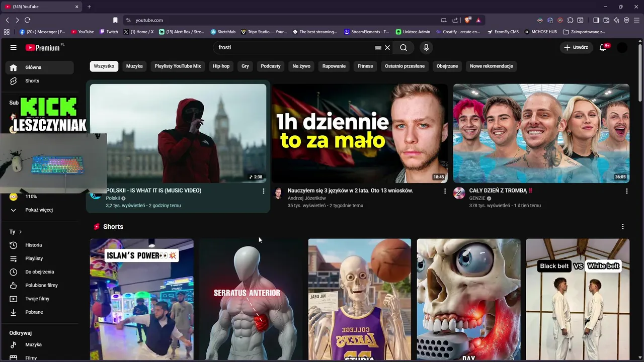The width and height of the screenshot is (644, 362).
Task: Click the Utwórz create button
Action: pyautogui.click(x=576, y=47)
